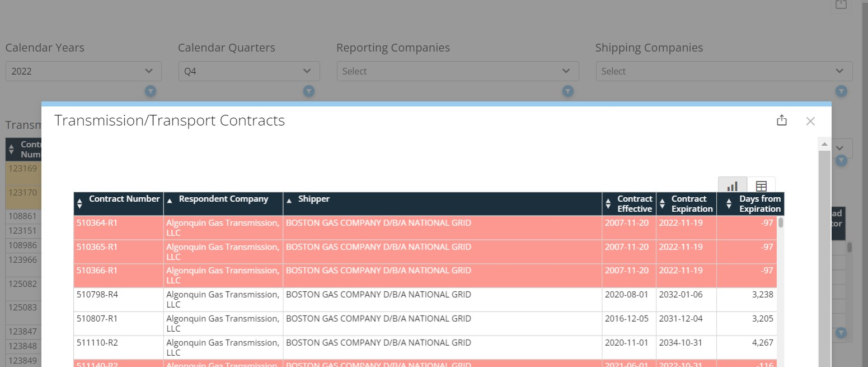Click respondent company in 510807-R1 row
Screen dimensions: 868x367
pyautogui.click(x=223, y=324)
